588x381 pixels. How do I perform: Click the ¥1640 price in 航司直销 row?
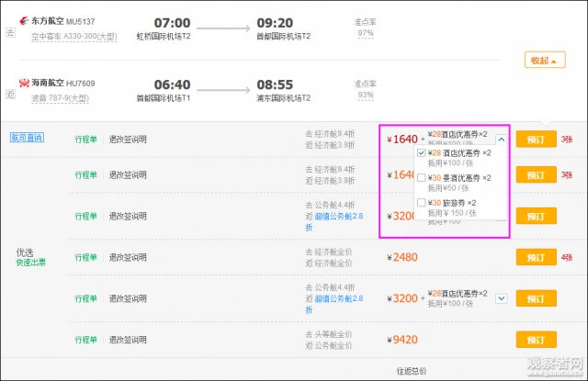402,140
